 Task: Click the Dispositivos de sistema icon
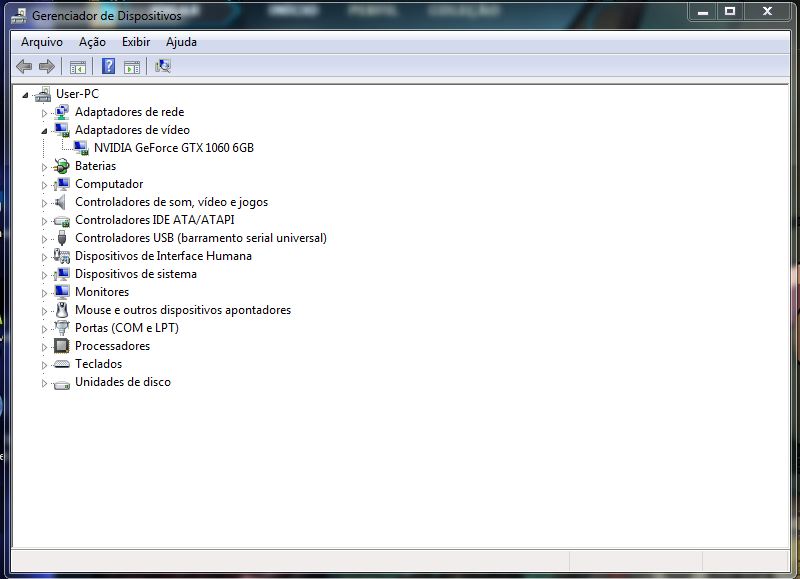click(x=62, y=274)
